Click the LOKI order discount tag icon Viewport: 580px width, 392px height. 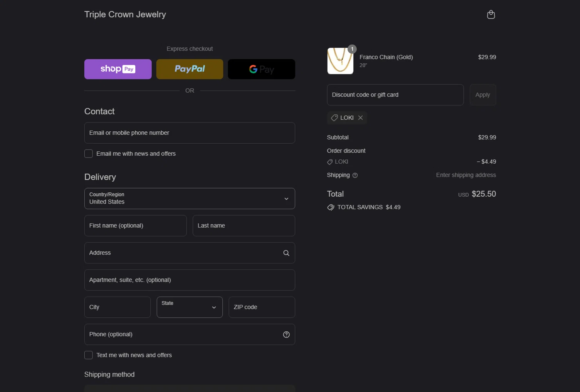point(330,162)
